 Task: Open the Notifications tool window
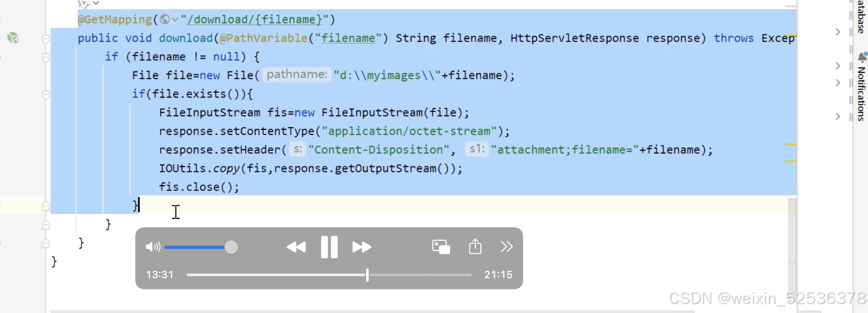pyautogui.click(x=861, y=94)
